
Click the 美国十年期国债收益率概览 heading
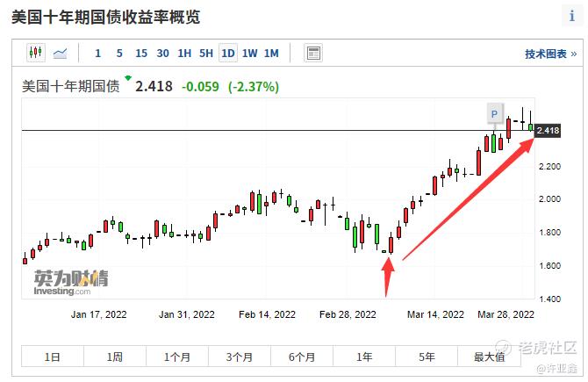click(x=105, y=18)
